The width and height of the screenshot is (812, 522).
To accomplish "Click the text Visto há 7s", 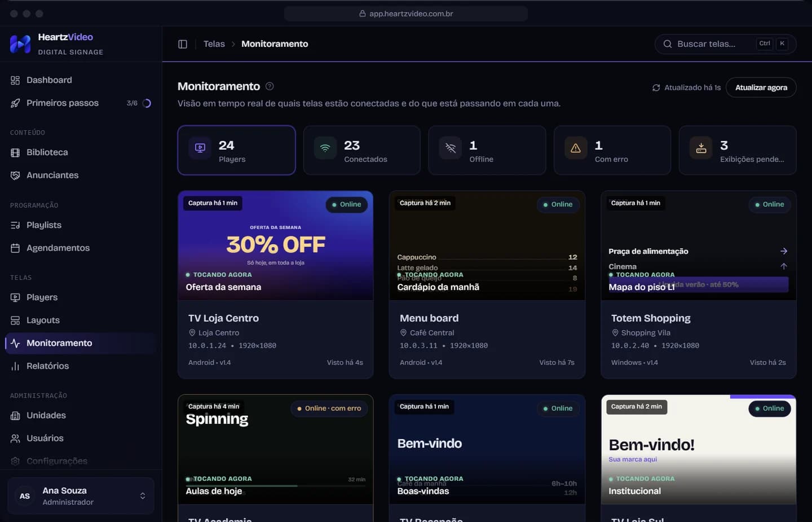I will pyautogui.click(x=557, y=363).
